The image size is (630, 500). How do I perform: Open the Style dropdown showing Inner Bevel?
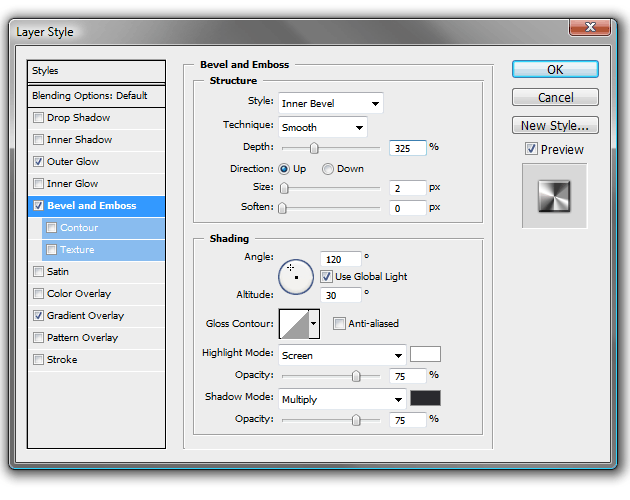[331, 103]
